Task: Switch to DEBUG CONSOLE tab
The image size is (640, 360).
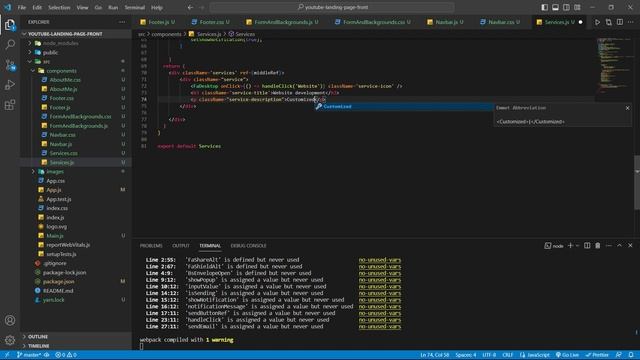Action: pyautogui.click(x=248, y=246)
